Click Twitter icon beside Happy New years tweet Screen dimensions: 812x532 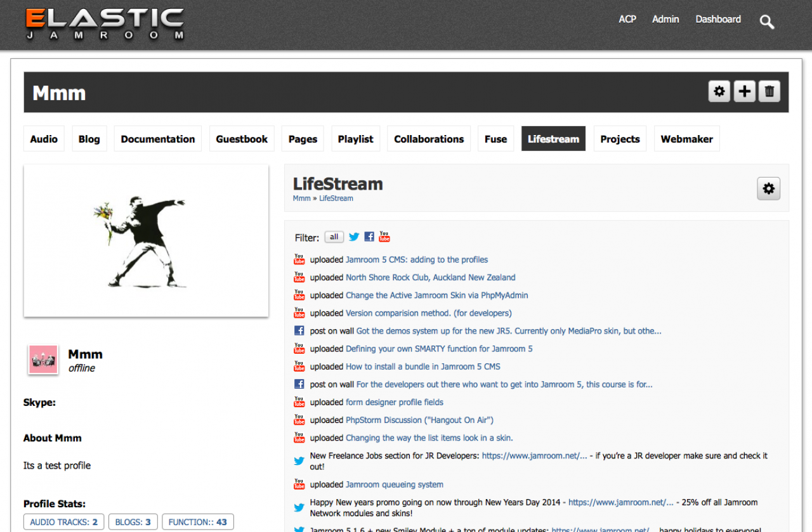299,507
